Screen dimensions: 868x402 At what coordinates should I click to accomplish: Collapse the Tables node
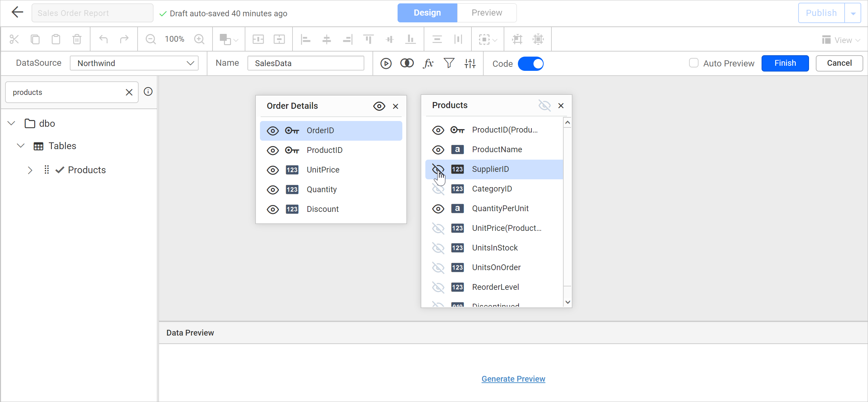(x=21, y=146)
